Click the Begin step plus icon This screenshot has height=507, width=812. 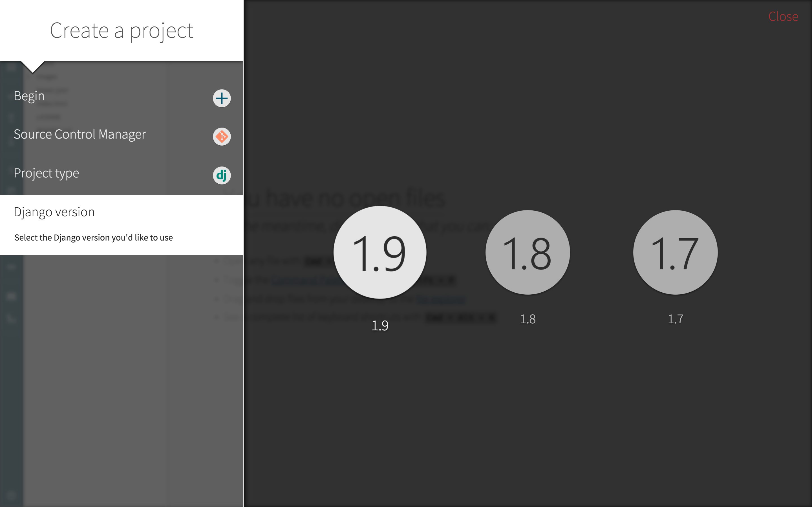click(x=222, y=97)
